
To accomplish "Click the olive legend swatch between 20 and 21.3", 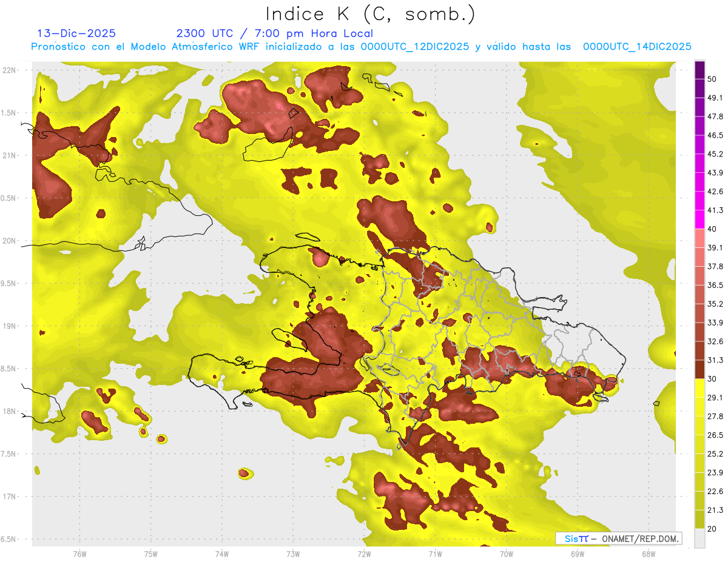I will (699, 520).
